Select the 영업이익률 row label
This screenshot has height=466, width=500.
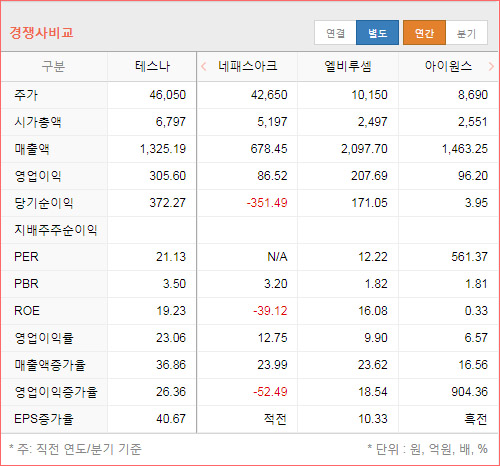coord(44,338)
